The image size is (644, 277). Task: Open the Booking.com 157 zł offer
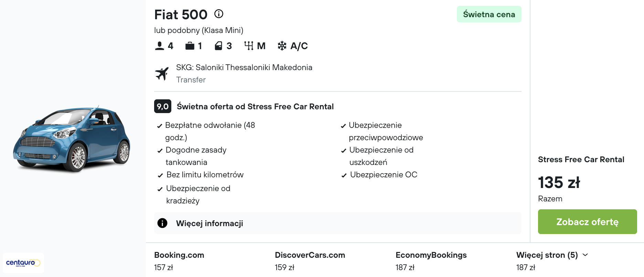[179, 260]
